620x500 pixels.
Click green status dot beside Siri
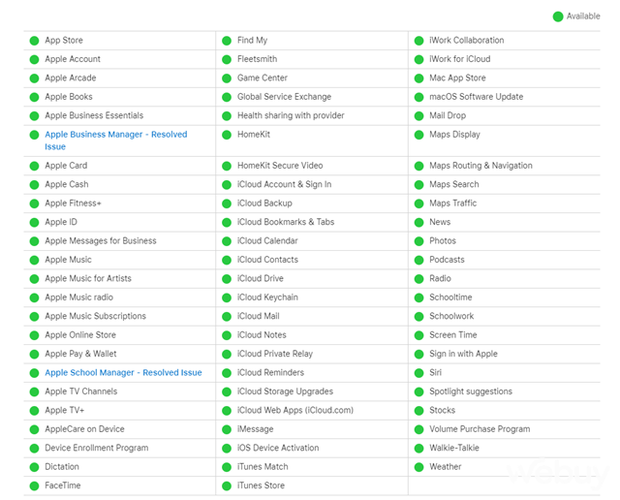point(419,373)
